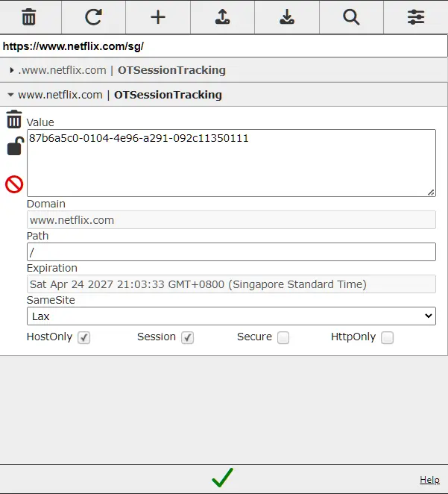Reset cookie list with refresh icon
Image resolution: width=448 pixels, height=494 pixels.
[x=93, y=17]
